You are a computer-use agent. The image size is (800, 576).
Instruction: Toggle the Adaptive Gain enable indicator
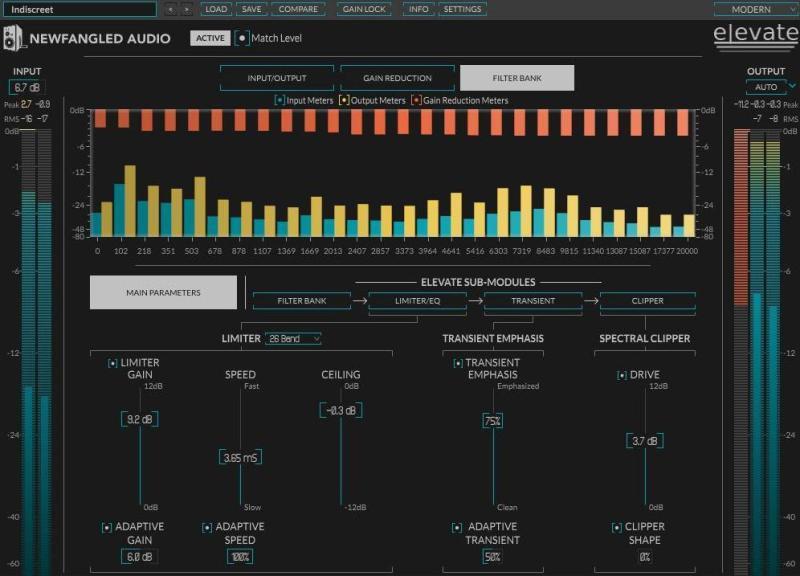107,528
